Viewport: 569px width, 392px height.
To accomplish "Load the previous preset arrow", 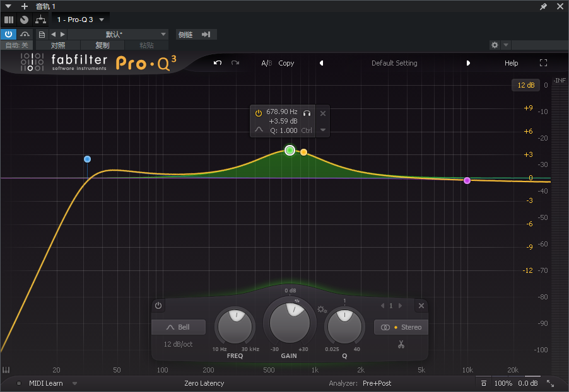I will pyautogui.click(x=321, y=63).
